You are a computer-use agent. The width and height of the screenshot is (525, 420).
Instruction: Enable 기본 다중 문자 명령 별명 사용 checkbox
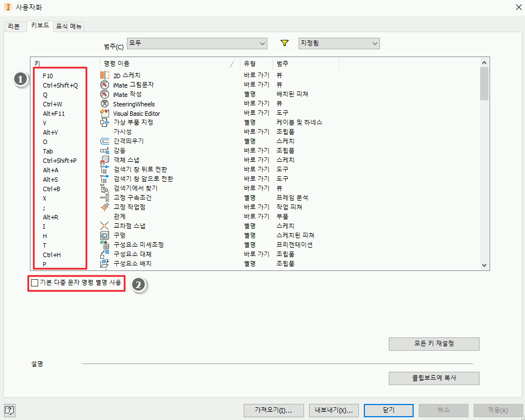pos(35,283)
